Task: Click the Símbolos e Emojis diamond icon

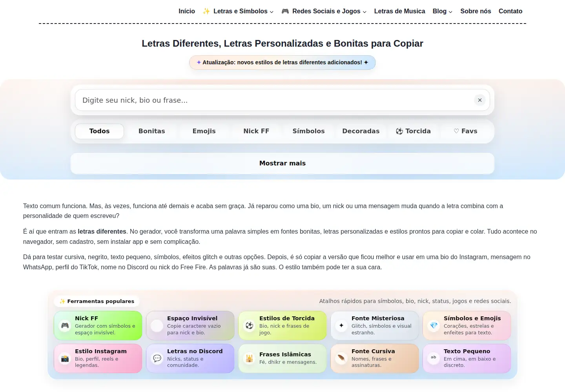Action: click(x=434, y=325)
